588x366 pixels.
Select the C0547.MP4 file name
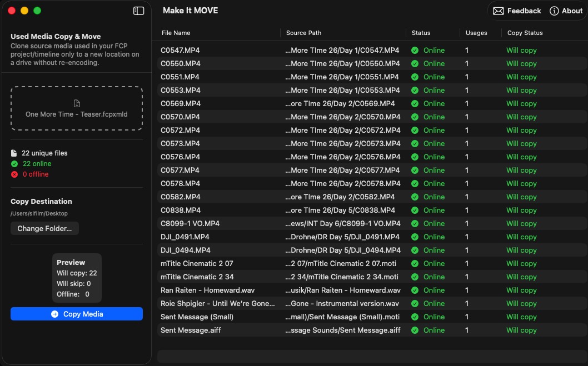[x=180, y=50]
